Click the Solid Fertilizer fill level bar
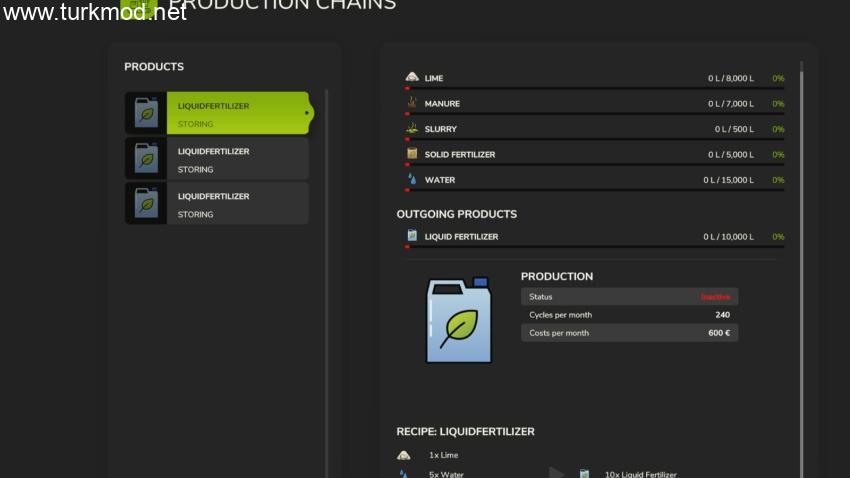 (x=594, y=165)
